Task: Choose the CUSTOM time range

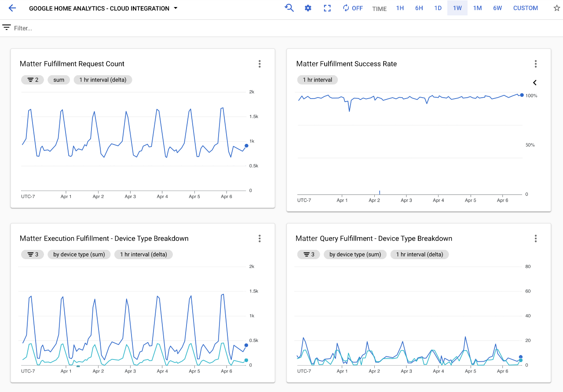Action: pyautogui.click(x=525, y=8)
